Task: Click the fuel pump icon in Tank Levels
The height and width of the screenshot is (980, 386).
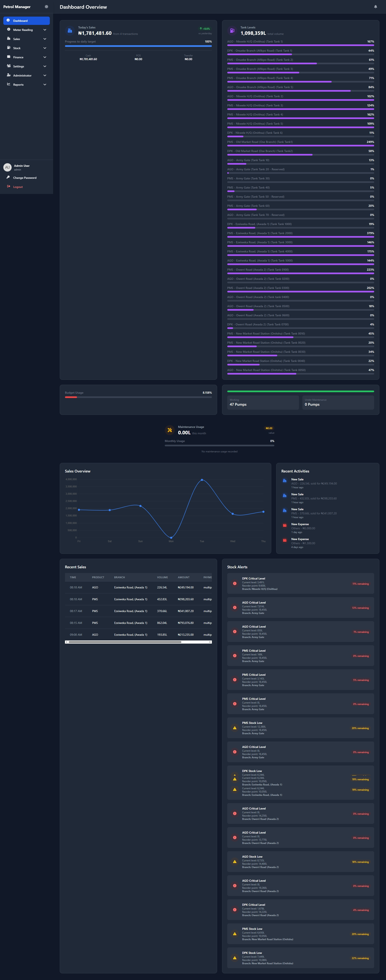Action: point(232,31)
